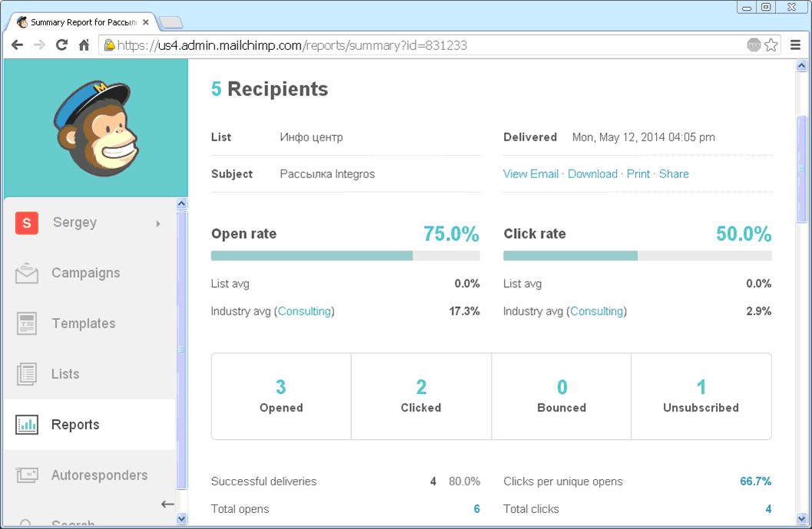Screen dimensions: 812x529
Task: Click the main page scrollbar thumb
Action: [x=801, y=169]
